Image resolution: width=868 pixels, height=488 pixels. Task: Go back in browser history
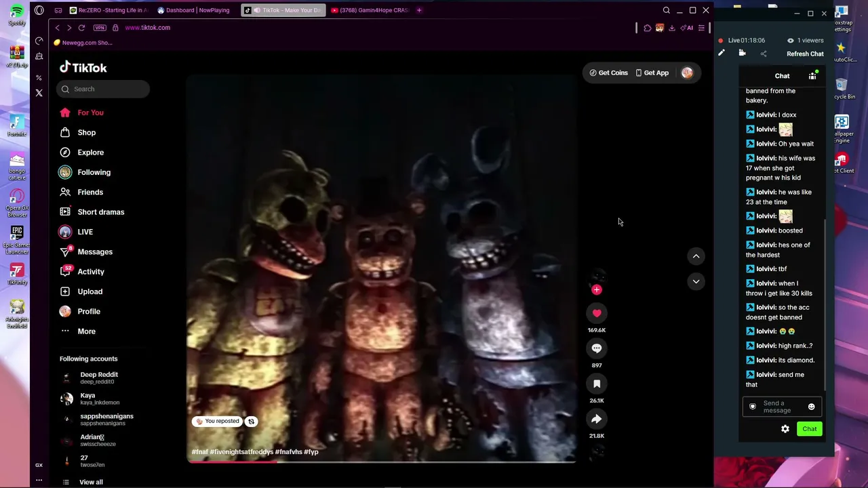[57, 28]
